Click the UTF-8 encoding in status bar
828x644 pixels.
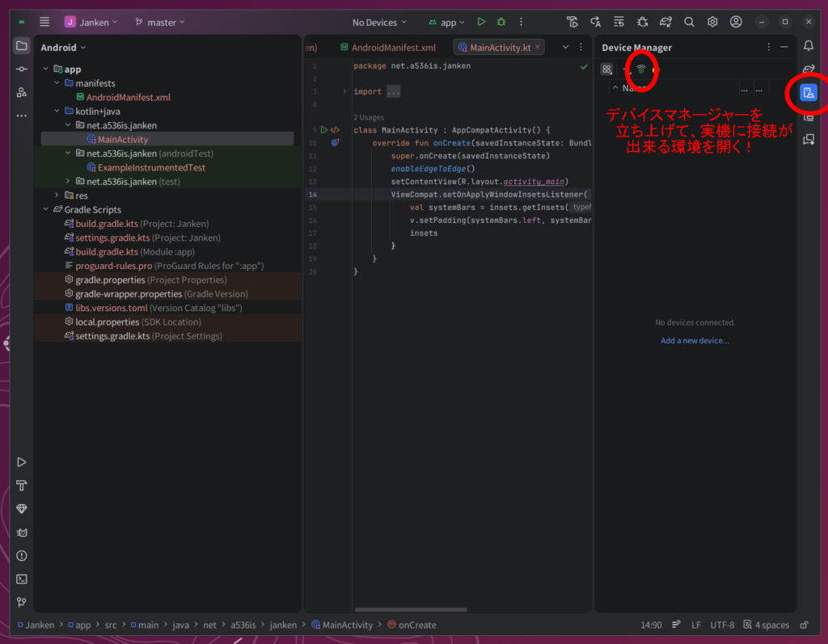[722, 625]
